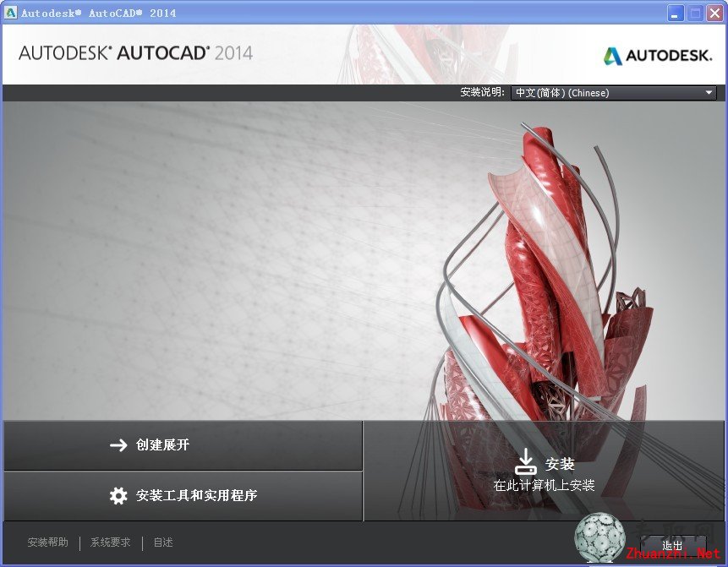Click the 退出 (Exit) button
The height and width of the screenshot is (567, 728).
tap(673, 545)
